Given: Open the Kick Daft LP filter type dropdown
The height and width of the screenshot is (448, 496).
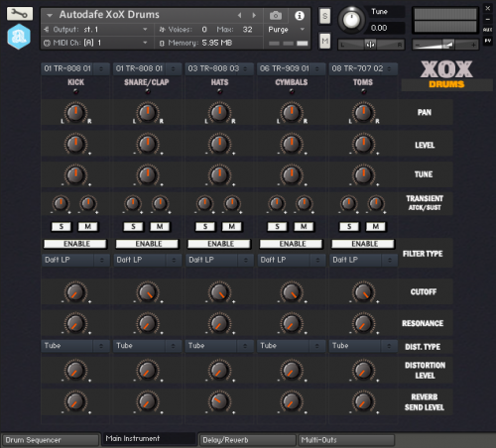Looking at the screenshot, I should point(75,260).
